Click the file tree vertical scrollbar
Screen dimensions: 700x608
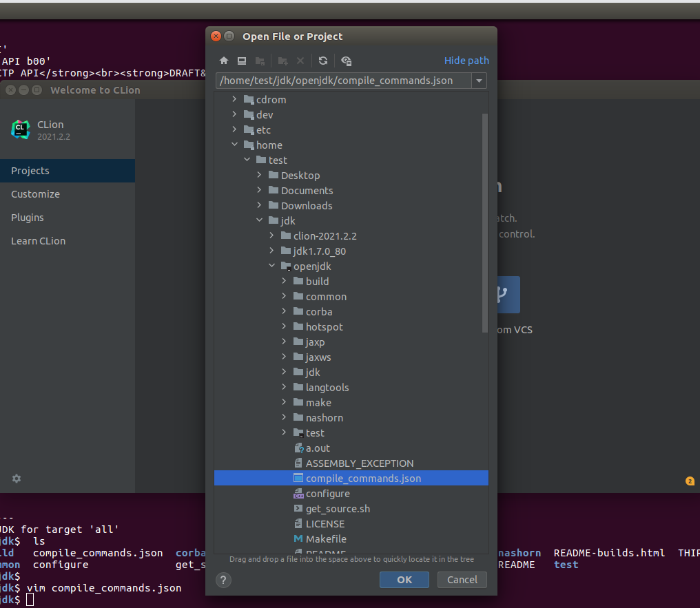[485, 223]
